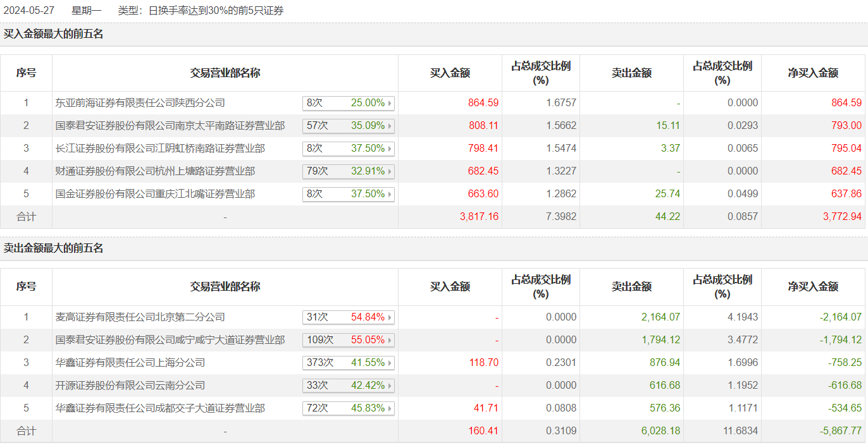Click 卖出金额最大的前五名 section heading
Image resolution: width=868 pixels, height=445 pixels.
tap(53, 248)
